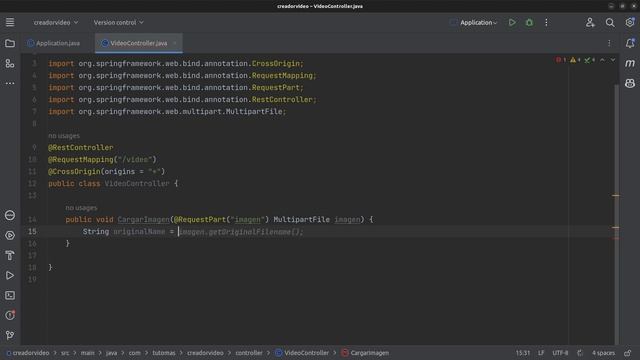Image resolution: width=640 pixels, height=360 pixels.
Task: Go to previous highlighted problem arrow
Action: tap(602, 60)
